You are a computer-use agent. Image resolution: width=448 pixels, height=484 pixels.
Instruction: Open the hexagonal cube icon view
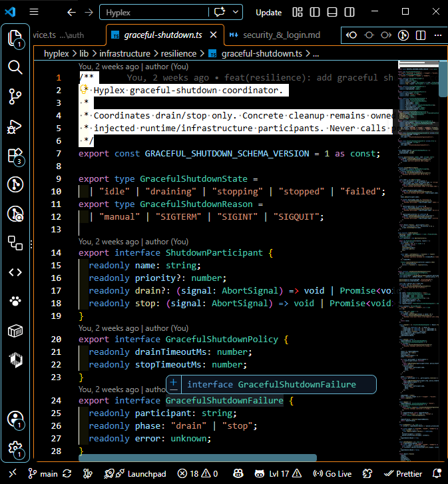[x=16, y=360]
